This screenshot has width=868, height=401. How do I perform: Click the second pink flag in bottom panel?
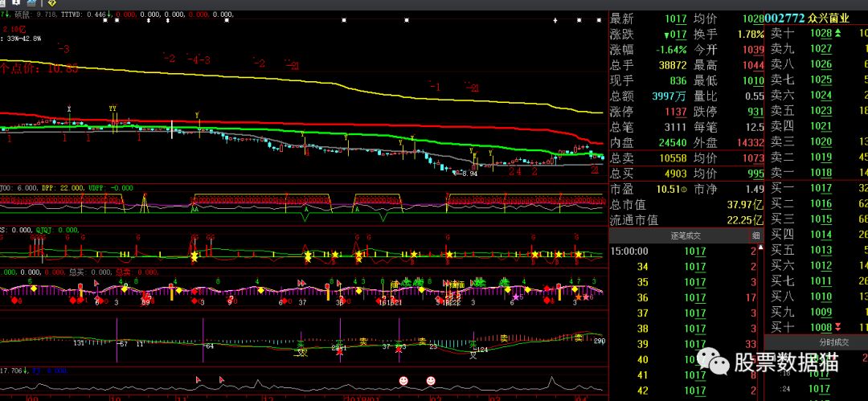[222, 380]
